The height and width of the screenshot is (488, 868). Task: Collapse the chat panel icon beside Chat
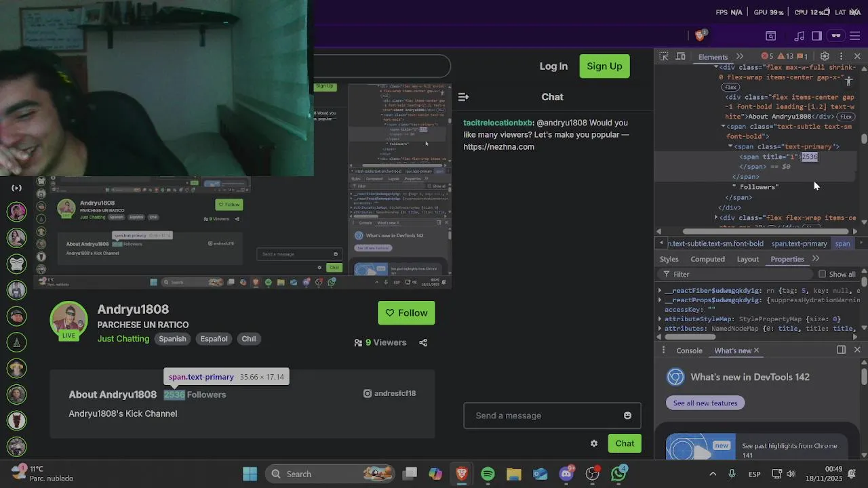click(463, 97)
